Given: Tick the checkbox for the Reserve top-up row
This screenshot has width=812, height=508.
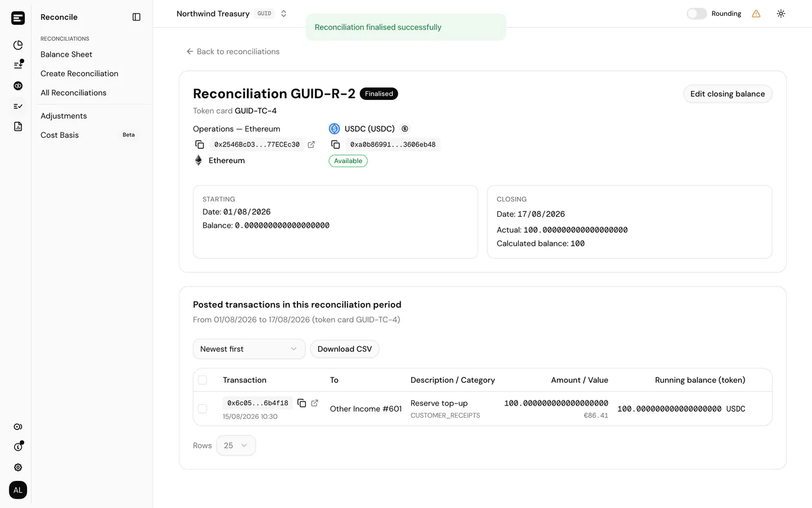Looking at the screenshot, I should tap(202, 409).
